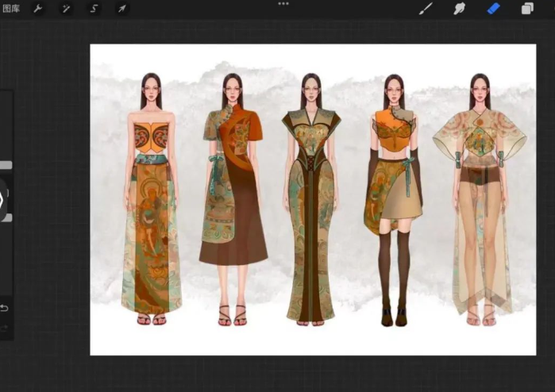
Task: Open the Layers panel
Action: (x=527, y=9)
